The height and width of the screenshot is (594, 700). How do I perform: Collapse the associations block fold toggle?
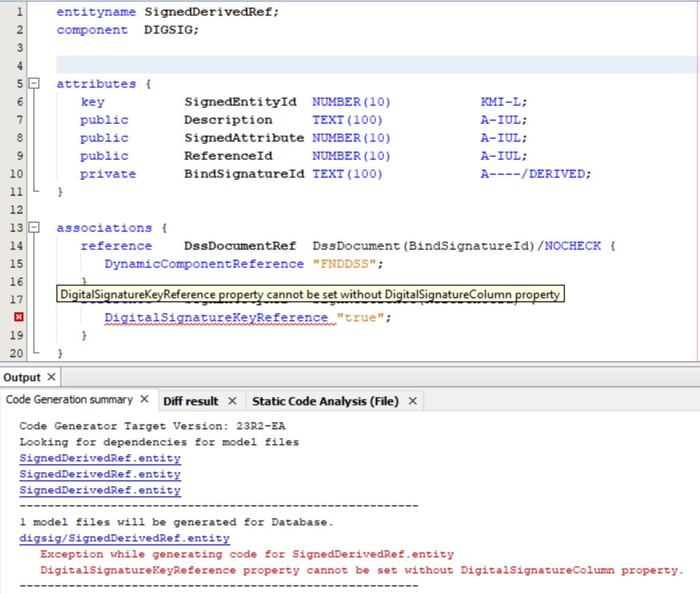click(x=34, y=227)
